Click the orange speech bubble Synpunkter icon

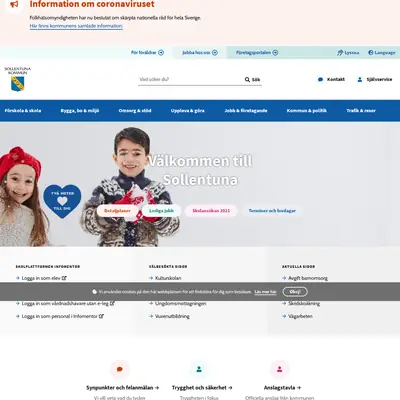tap(120, 369)
